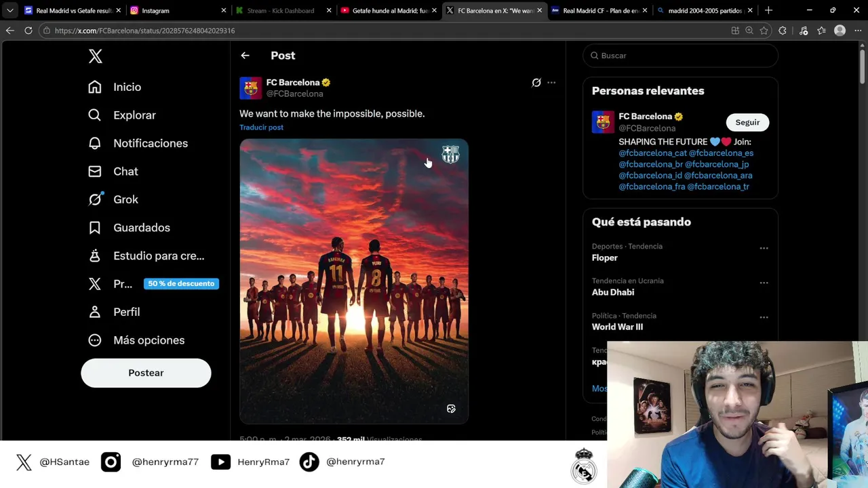
Task: Click the Grok explain icon on post
Action: pos(536,83)
